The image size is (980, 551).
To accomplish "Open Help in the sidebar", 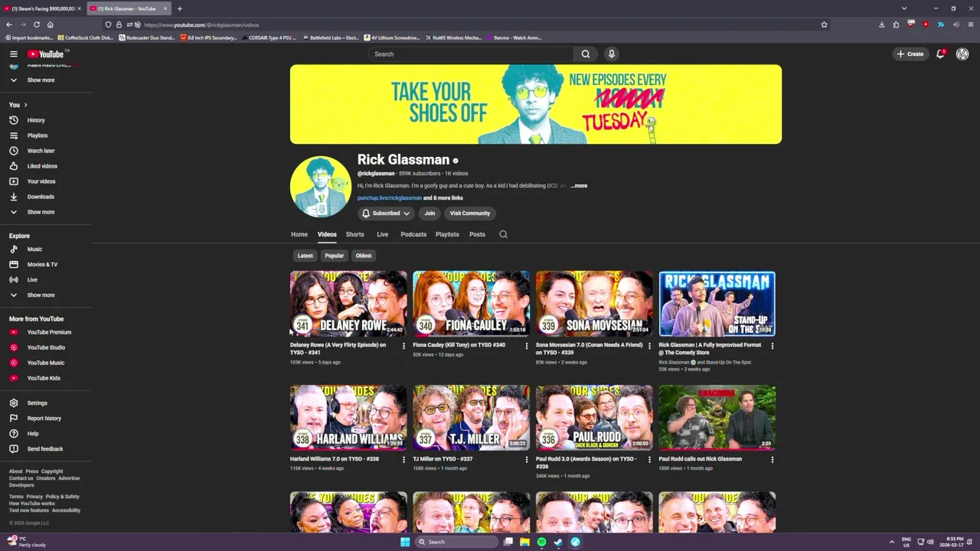I will pos(33,433).
